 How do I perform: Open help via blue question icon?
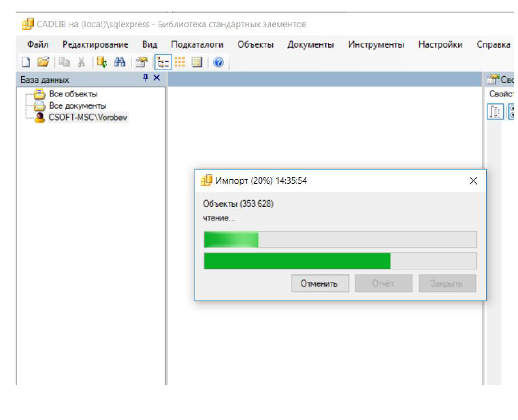(218, 62)
